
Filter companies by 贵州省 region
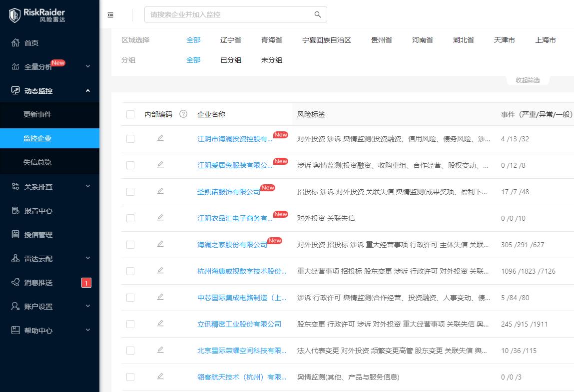[x=382, y=40]
